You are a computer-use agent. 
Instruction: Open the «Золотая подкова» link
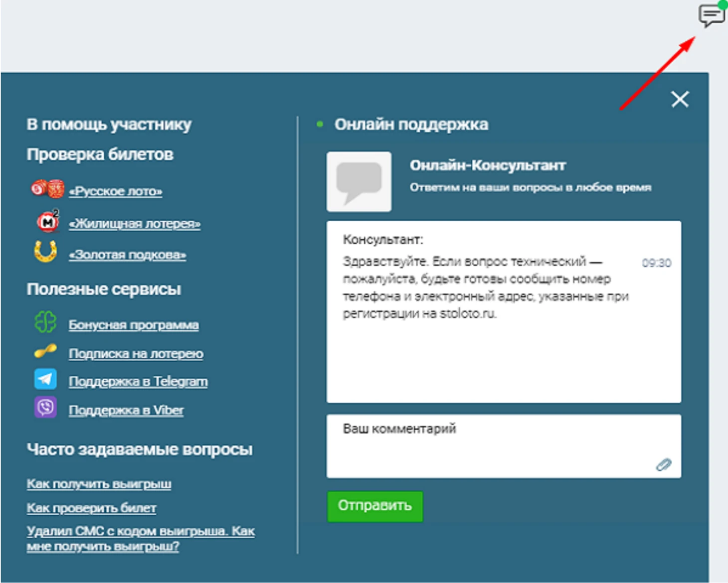128,255
